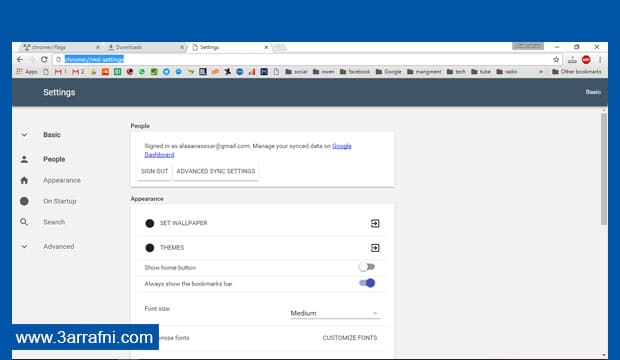Open the tube bookmarks folder
The image size is (620, 360).
click(x=481, y=72)
